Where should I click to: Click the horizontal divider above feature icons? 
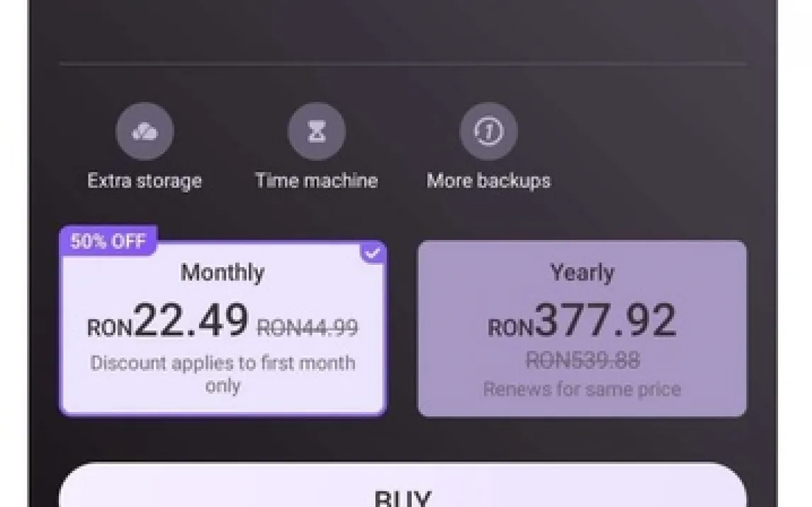402,64
